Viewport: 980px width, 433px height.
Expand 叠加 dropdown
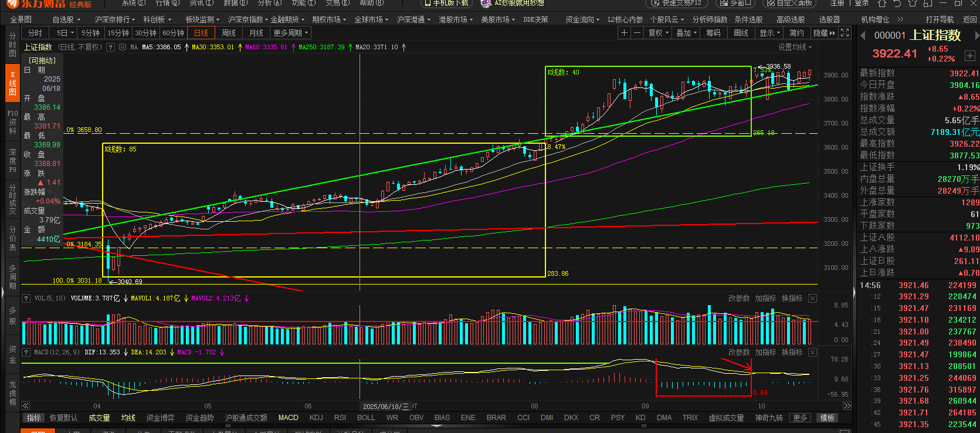[686, 33]
